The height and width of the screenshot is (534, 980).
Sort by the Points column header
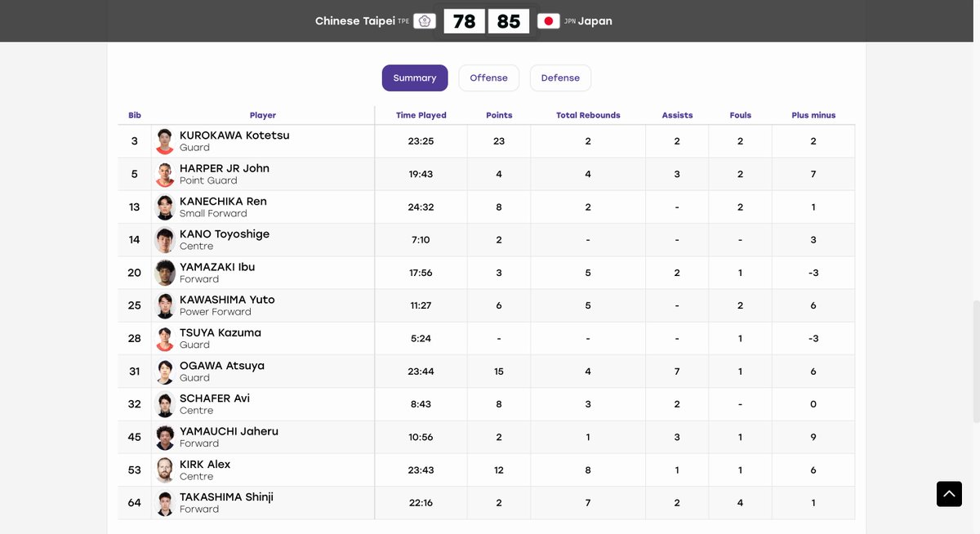click(x=499, y=115)
